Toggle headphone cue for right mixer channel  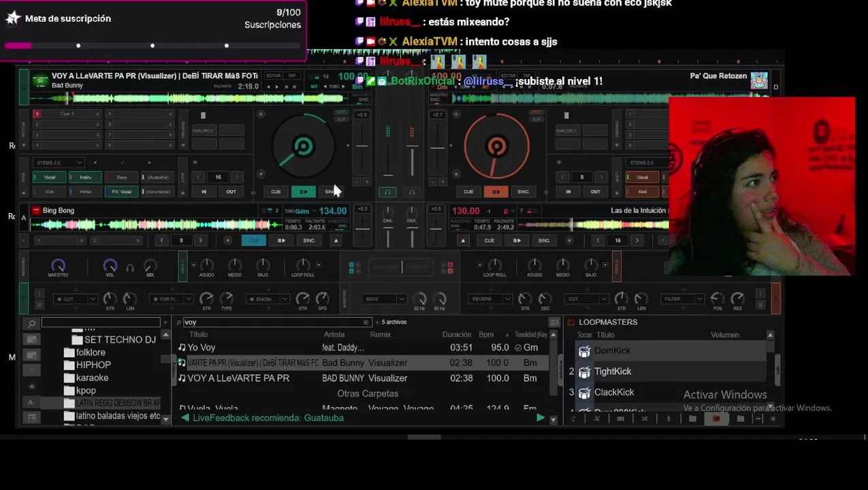click(411, 192)
